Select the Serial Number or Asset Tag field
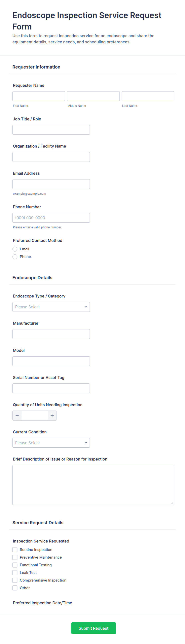Screen dimensions: 185x644 pos(51,388)
